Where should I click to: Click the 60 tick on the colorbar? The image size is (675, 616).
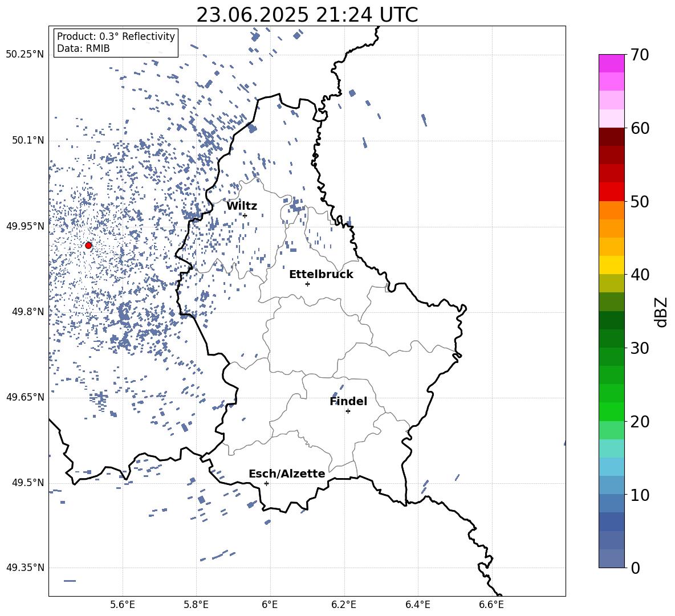[x=640, y=128]
